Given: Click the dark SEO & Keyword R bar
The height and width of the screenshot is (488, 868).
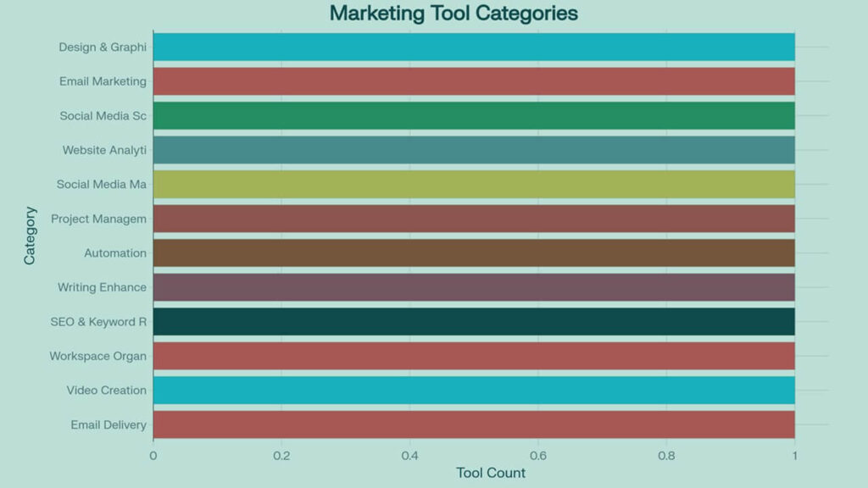Looking at the screenshot, I should [474, 321].
